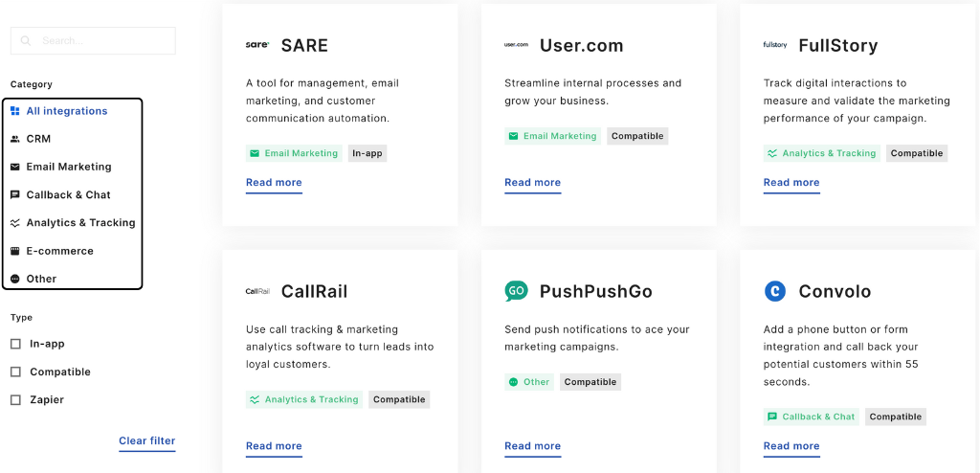Click the CallRail logo icon
Image resolution: width=980 pixels, height=473 pixels.
click(x=257, y=291)
